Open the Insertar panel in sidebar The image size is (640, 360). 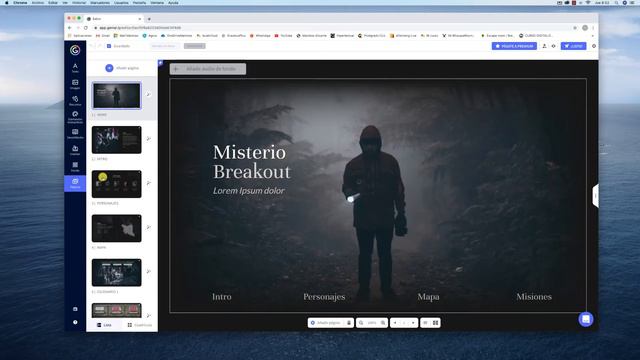tap(75, 150)
